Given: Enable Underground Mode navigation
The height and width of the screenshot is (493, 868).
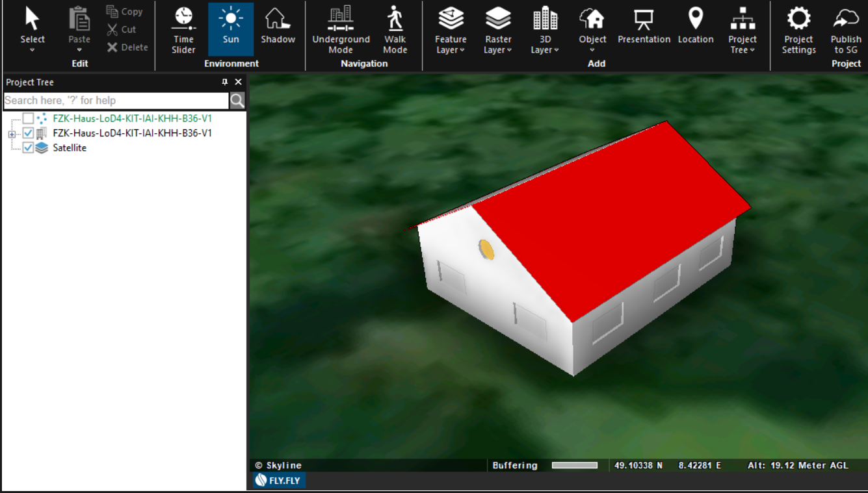Looking at the screenshot, I should point(341,30).
